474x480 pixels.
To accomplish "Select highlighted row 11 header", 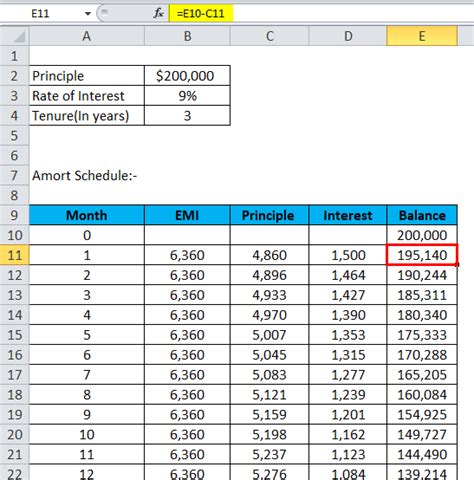I will click(14, 255).
